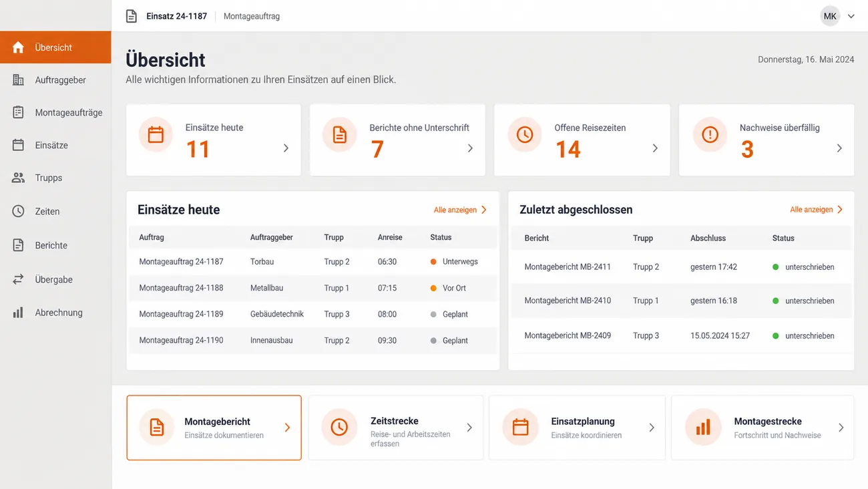Click the MK user avatar
This screenshot has width=868, height=489.
[830, 16]
